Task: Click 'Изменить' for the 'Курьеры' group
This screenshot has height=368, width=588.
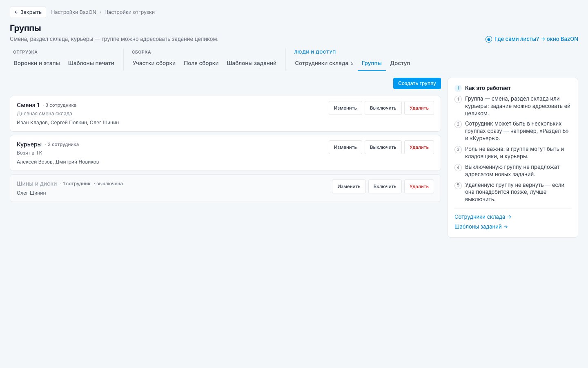Action: coord(345,147)
